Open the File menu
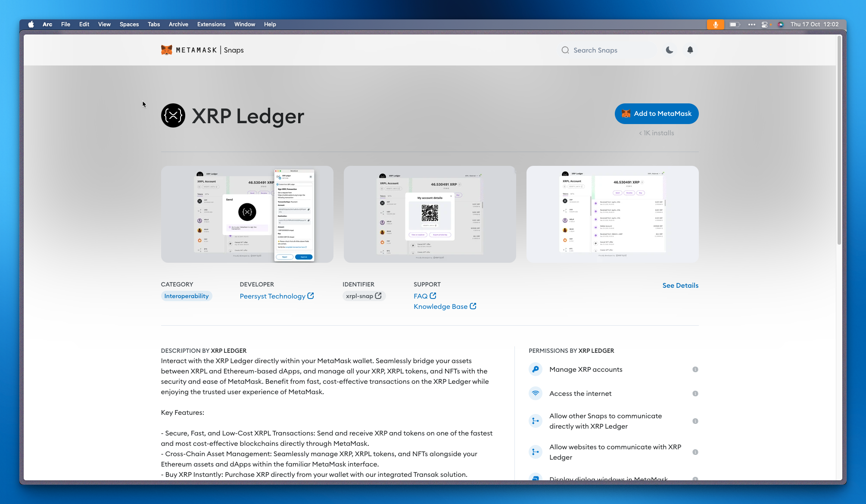This screenshot has width=866, height=504. tap(65, 24)
